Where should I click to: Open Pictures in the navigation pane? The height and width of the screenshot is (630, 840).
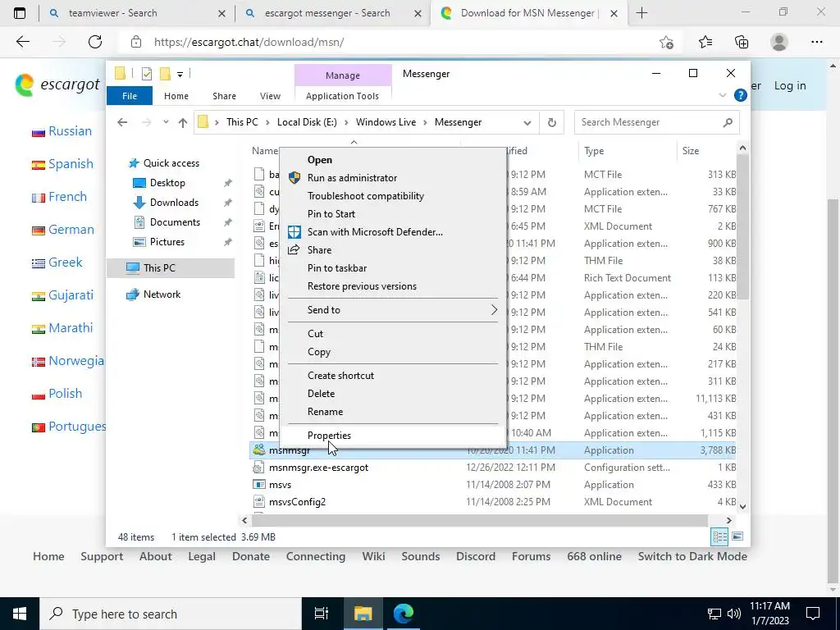pos(167,242)
